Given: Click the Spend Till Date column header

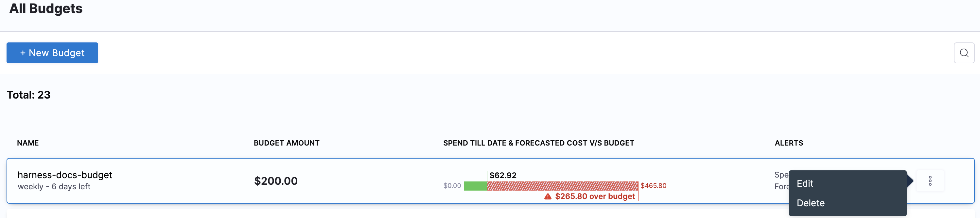Looking at the screenshot, I should (538, 143).
